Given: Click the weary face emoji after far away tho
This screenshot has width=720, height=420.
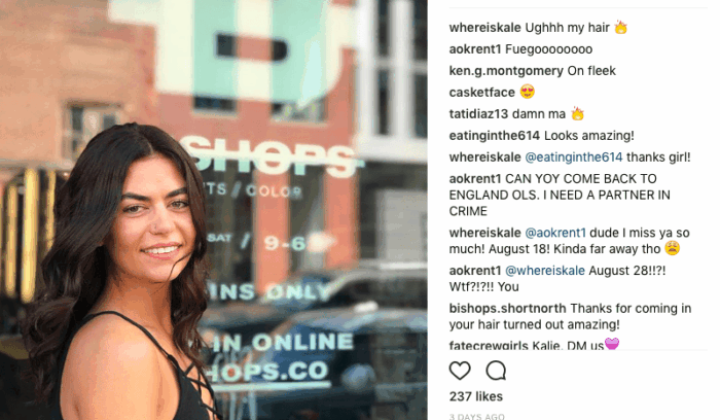Looking at the screenshot, I should coord(672,248).
